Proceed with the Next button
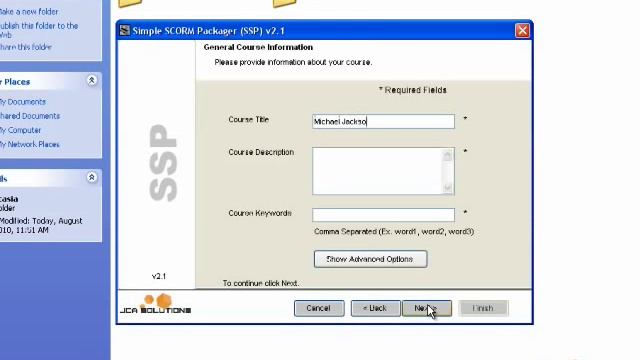 click(427, 308)
